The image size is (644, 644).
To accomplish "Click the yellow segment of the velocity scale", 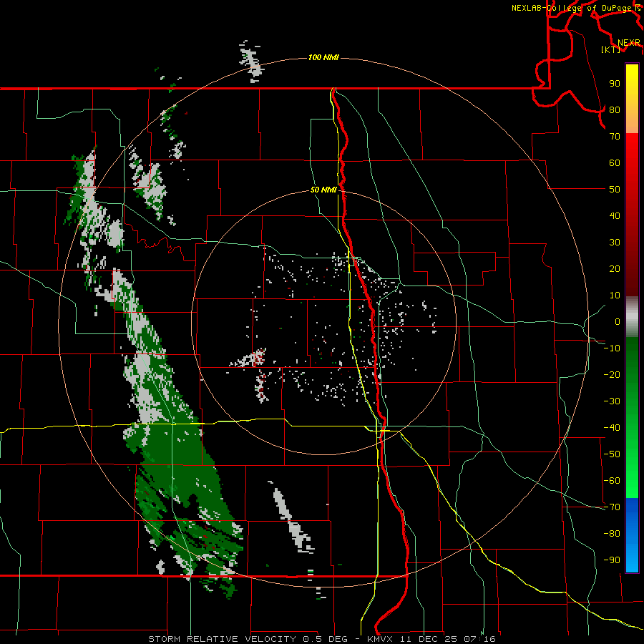I will click(632, 99).
